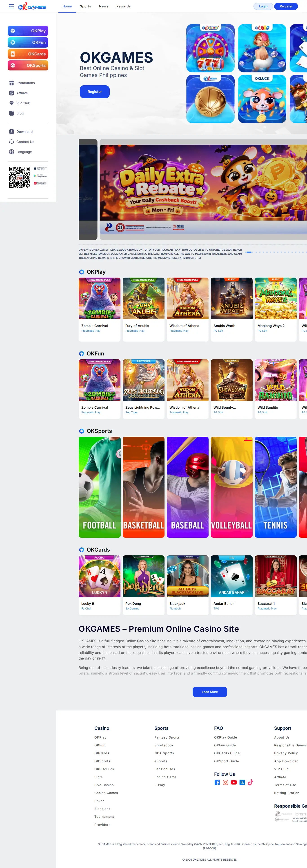The height and width of the screenshot is (868, 307).
Task: Open the OKFun sidebar category button
Action: click(x=28, y=42)
